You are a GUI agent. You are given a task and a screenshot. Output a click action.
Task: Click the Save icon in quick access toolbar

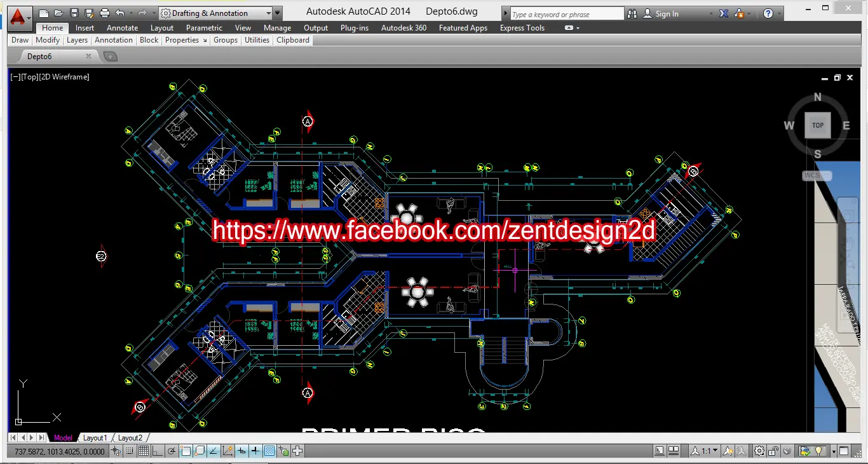[x=74, y=13]
